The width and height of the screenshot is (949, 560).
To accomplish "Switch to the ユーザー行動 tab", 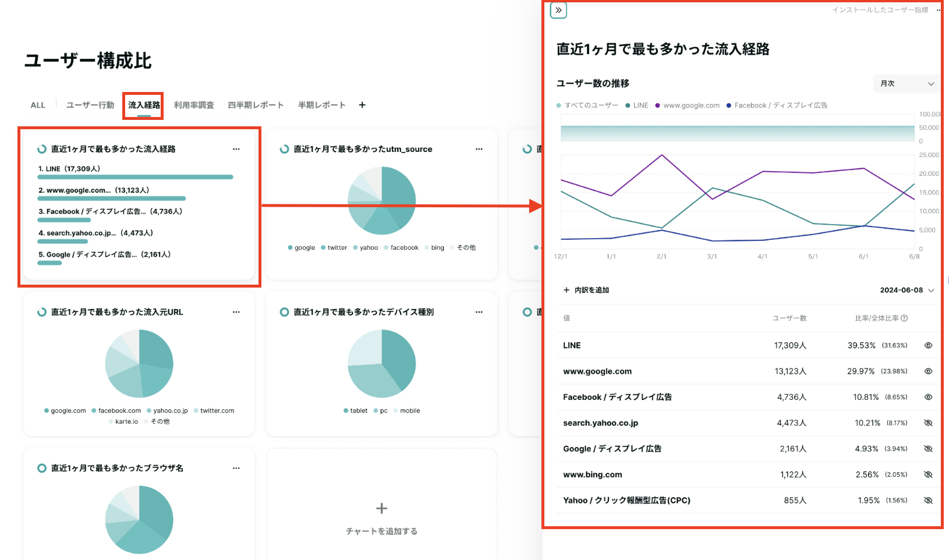I will pyautogui.click(x=90, y=105).
